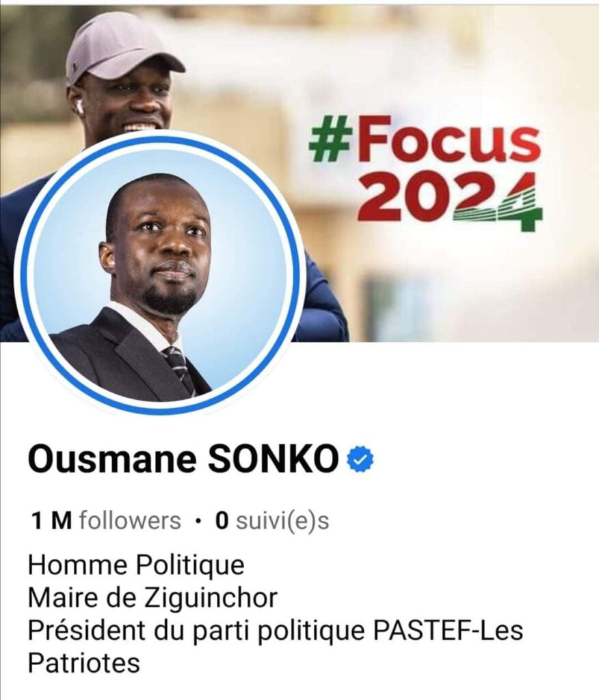
Task: Click the Maire de Ziguinchor bio line
Action: pyautogui.click(x=152, y=598)
